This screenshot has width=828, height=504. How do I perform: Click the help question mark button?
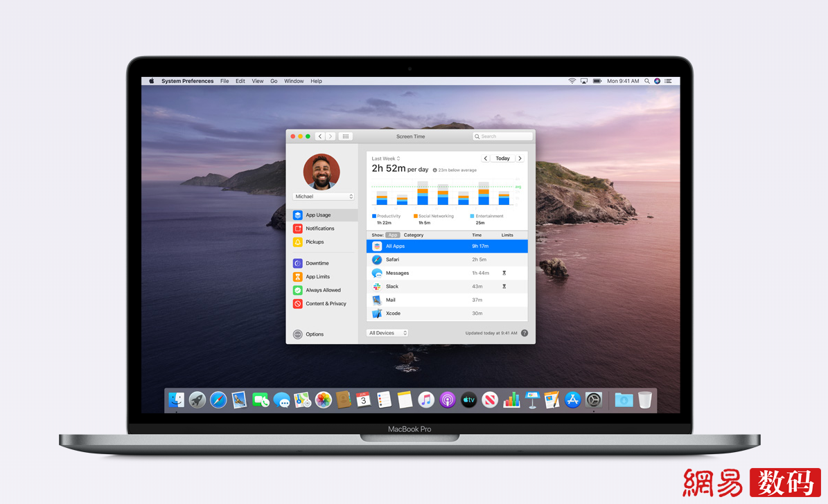525,333
